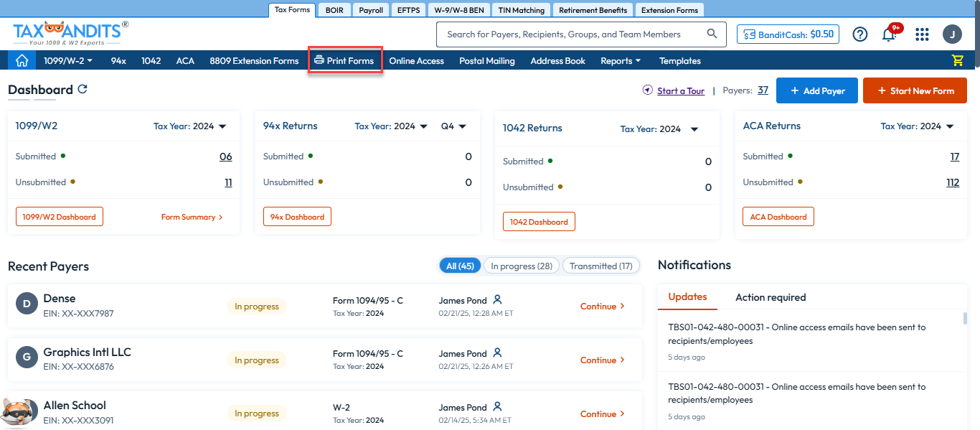Click the person icon in Graphics Intl LLC row
980x430 pixels.
click(497, 352)
